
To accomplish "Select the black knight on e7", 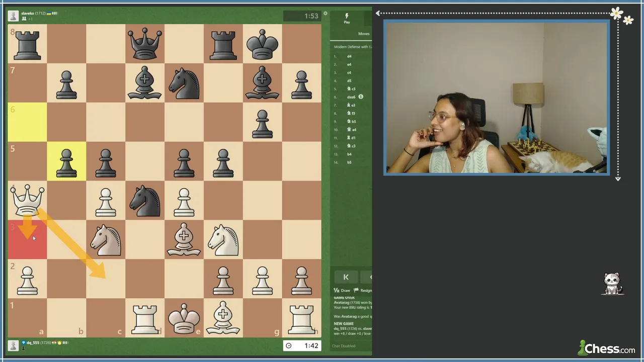I will pos(184,82).
